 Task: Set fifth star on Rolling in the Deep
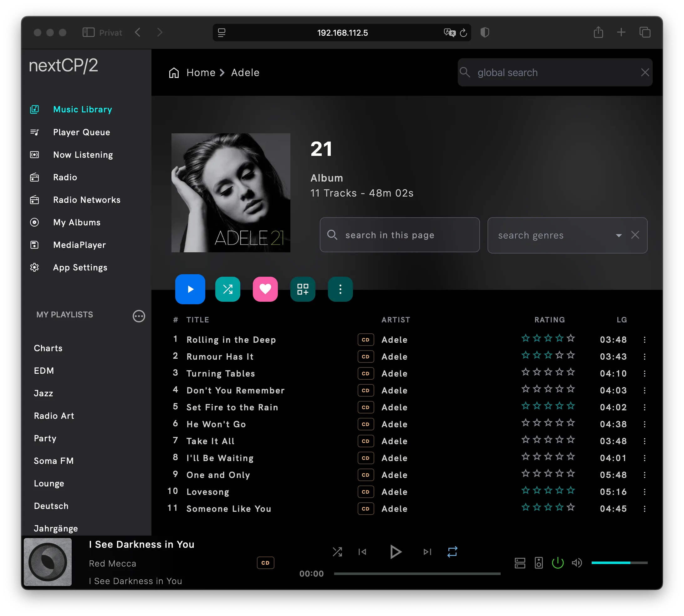(571, 338)
